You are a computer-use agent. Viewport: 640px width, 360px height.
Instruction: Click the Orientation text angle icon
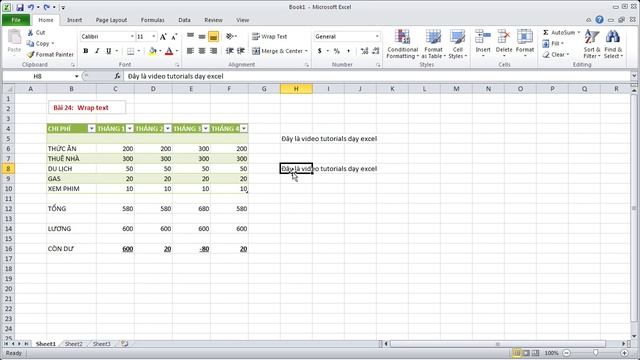tap(230, 37)
